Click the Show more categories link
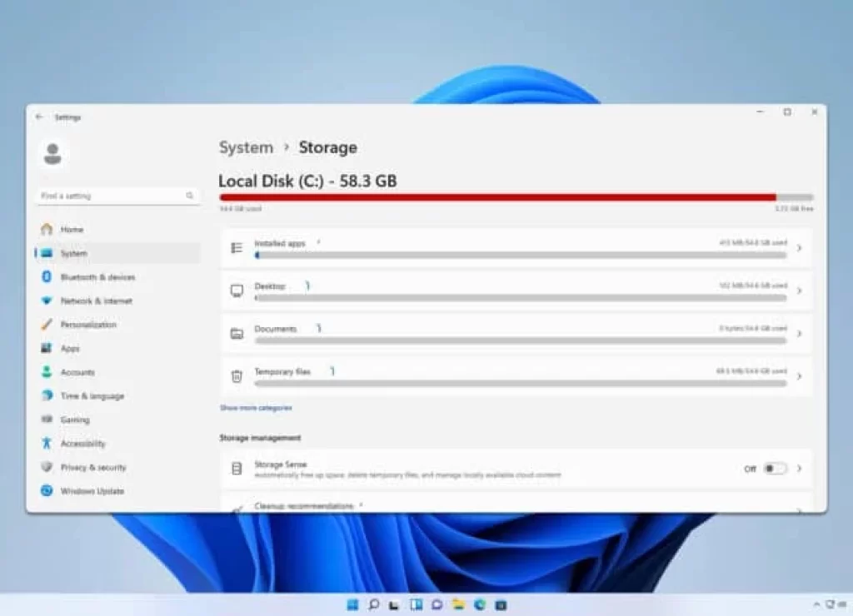The height and width of the screenshot is (616, 853). (x=255, y=408)
